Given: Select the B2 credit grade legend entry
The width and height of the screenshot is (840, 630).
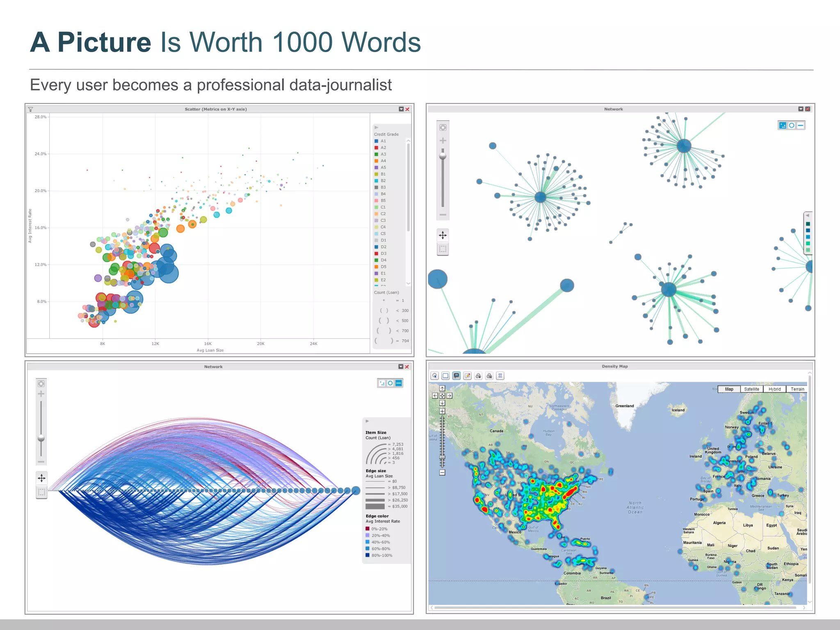Looking at the screenshot, I should click(380, 181).
